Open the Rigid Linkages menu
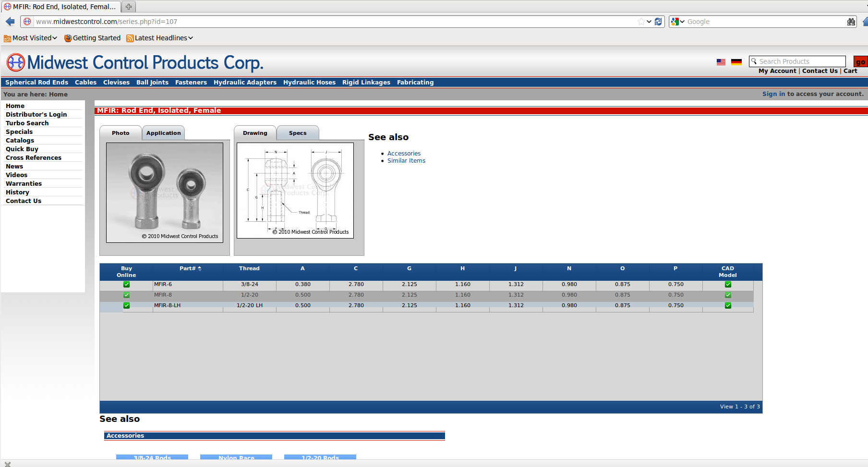868x467 pixels. point(366,83)
